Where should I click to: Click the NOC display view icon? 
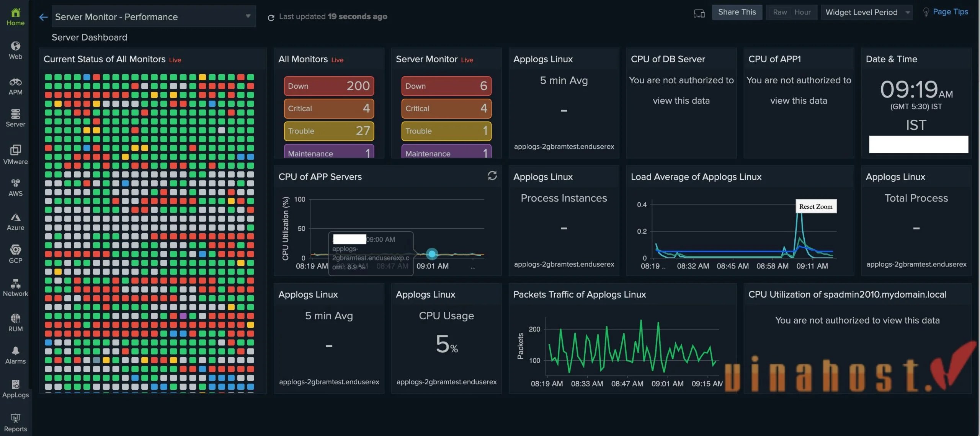pyautogui.click(x=699, y=13)
